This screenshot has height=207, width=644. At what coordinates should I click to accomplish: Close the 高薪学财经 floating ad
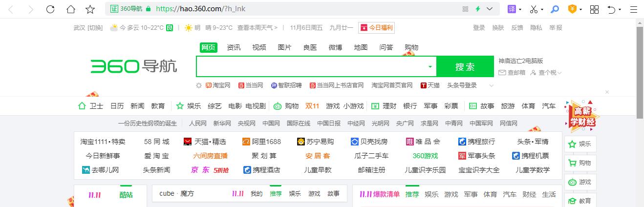[607, 92]
